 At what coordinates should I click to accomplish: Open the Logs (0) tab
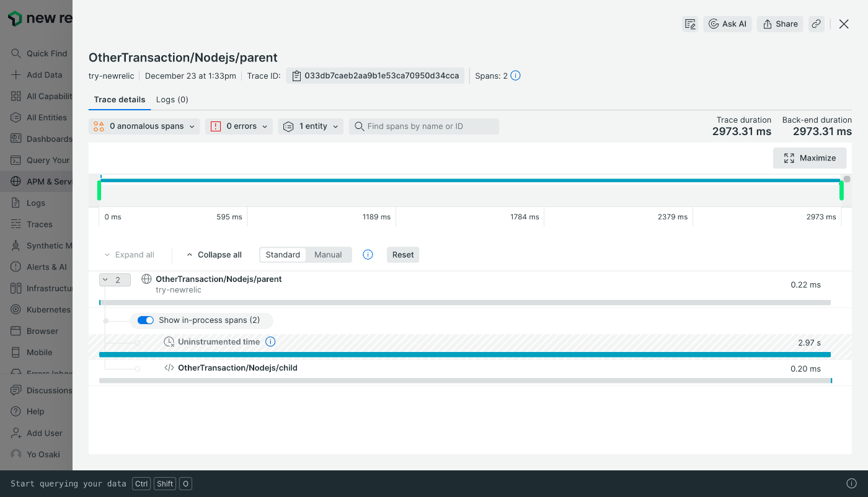(x=172, y=100)
